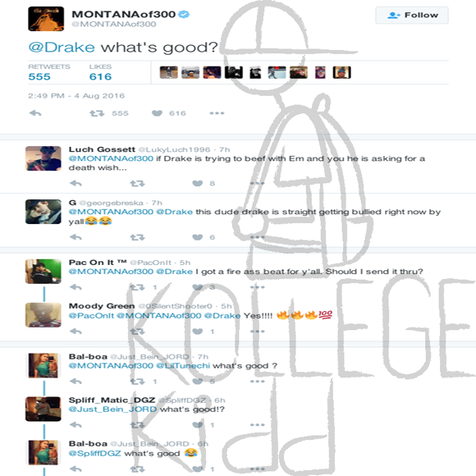Retweet the main tweet with 555 retweets
The height and width of the screenshot is (476, 476).
[97, 113]
